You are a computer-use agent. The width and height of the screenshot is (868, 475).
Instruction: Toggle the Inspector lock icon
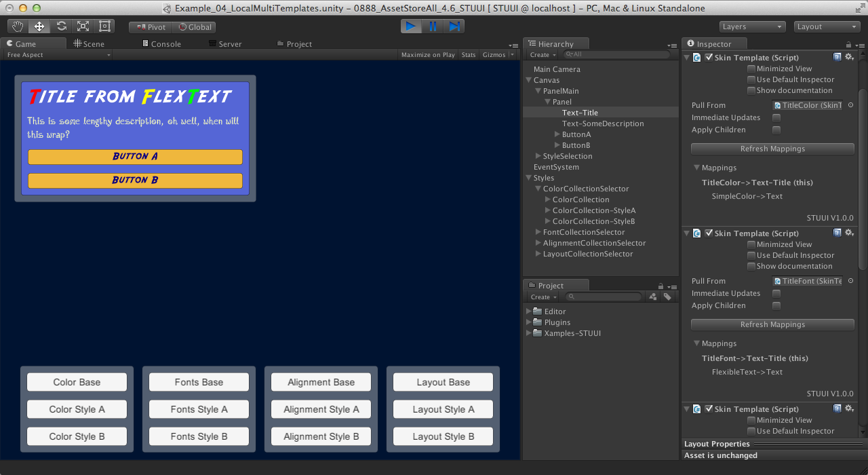[x=848, y=44]
